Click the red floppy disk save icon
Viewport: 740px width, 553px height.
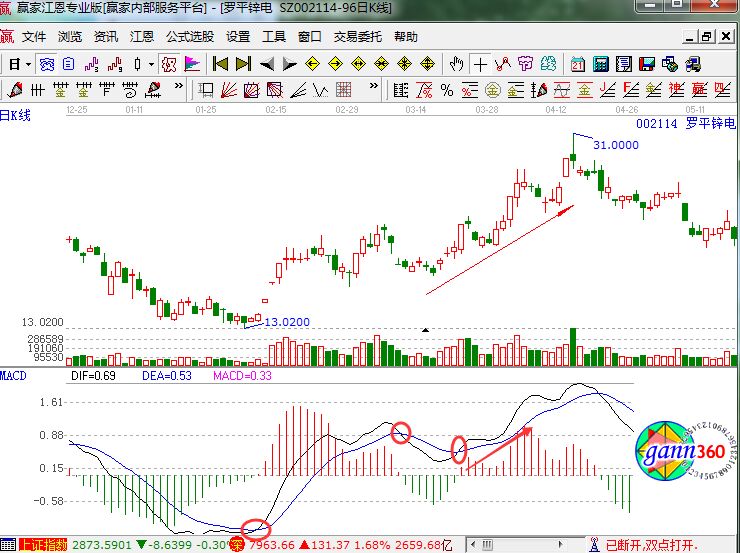(648, 64)
